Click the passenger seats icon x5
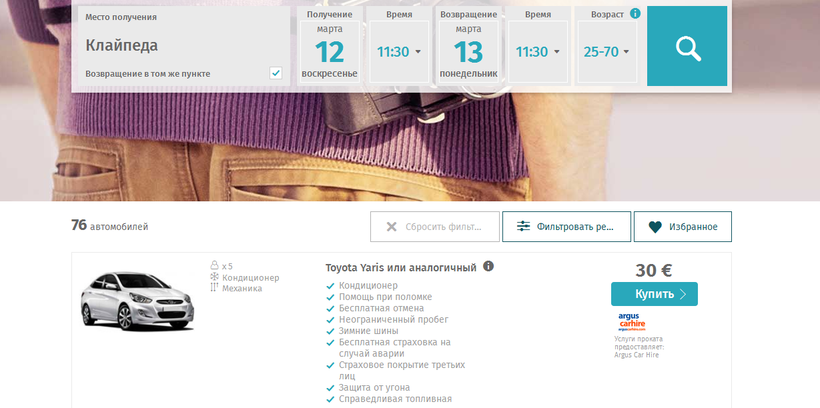This screenshot has width=820, height=408. click(x=214, y=266)
